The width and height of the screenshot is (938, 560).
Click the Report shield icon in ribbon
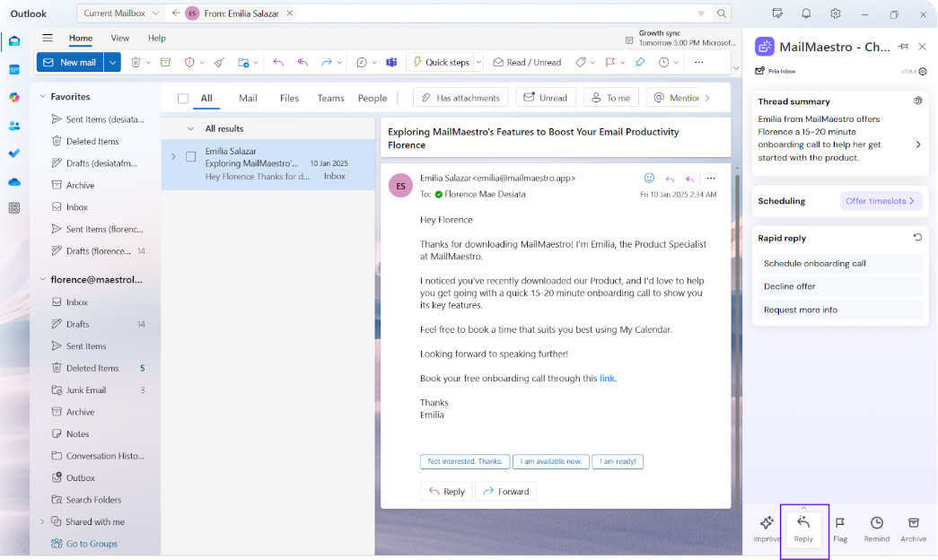point(189,62)
